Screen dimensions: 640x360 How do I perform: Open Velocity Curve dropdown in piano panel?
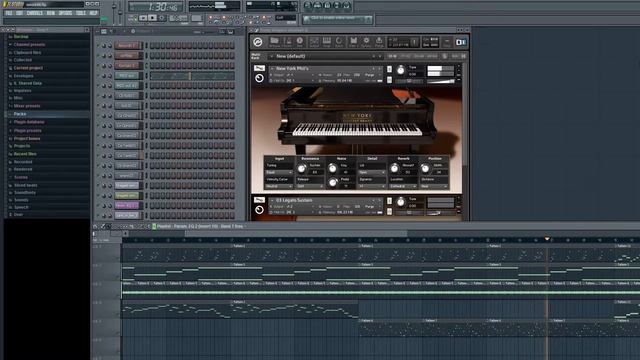tap(279, 187)
